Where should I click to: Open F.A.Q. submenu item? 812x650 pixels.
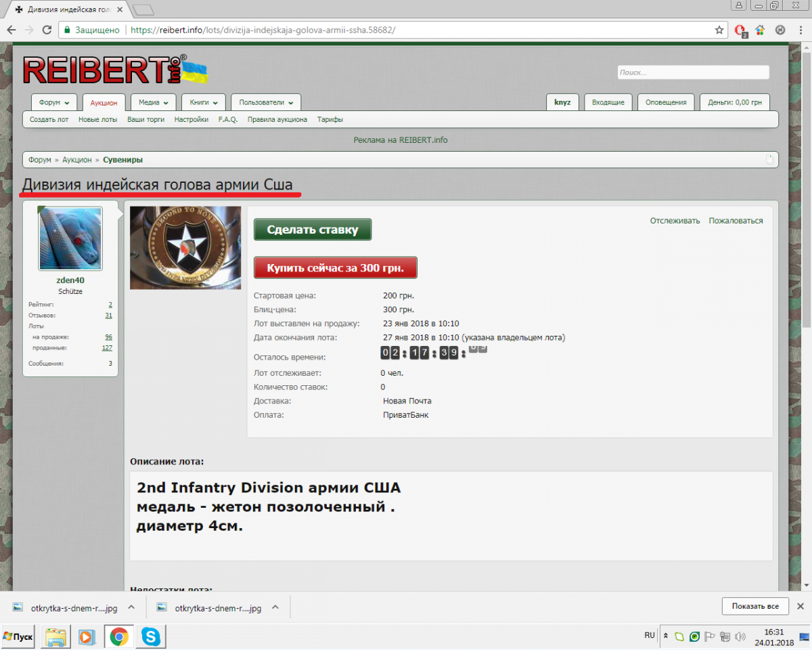click(228, 119)
